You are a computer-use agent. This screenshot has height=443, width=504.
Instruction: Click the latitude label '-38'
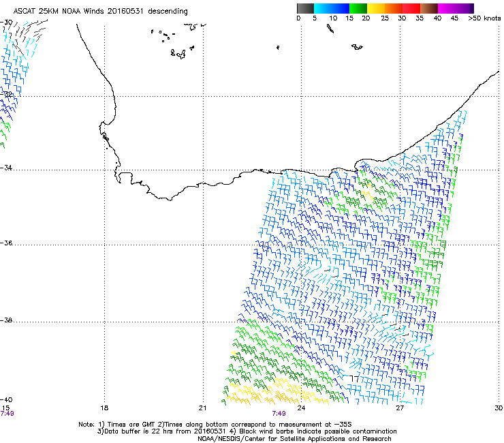click(x=6, y=320)
